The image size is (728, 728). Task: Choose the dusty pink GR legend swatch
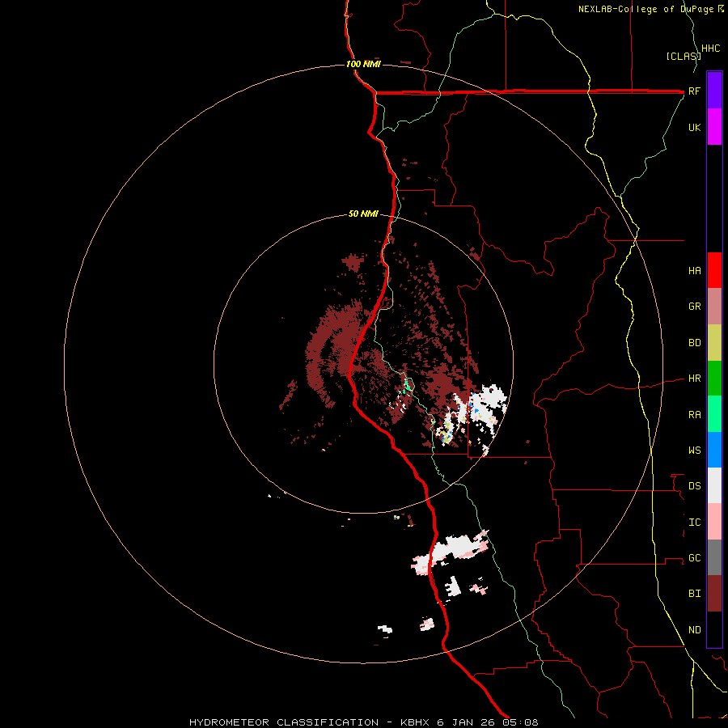pos(714,307)
